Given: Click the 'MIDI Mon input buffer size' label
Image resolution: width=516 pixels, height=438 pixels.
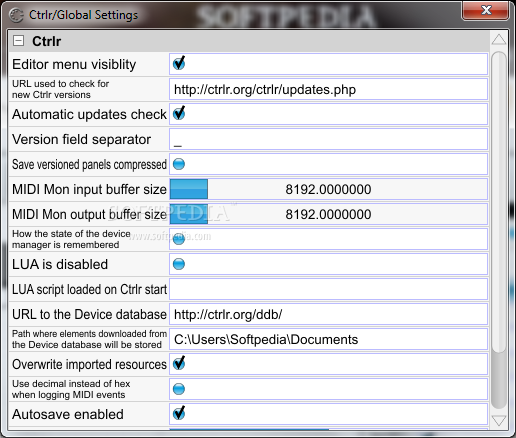Looking at the screenshot, I should 89,189.
